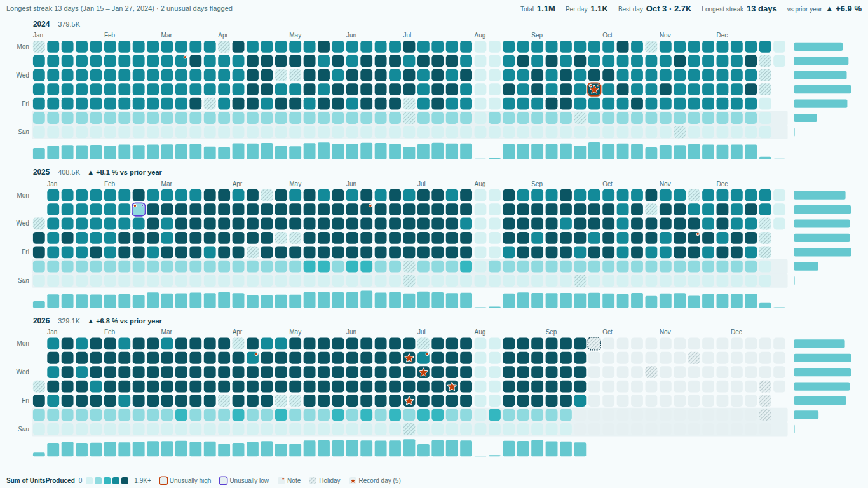Image resolution: width=868 pixels, height=488 pixels.
Task: Select the 2026 Tuesday record star cell
Action: pos(409,358)
